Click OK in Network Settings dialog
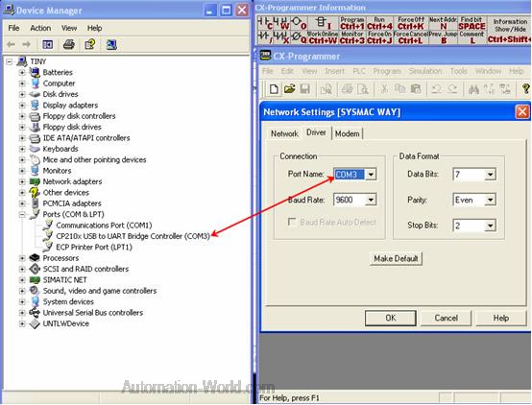This screenshot has height=405, width=532. pyautogui.click(x=391, y=319)
